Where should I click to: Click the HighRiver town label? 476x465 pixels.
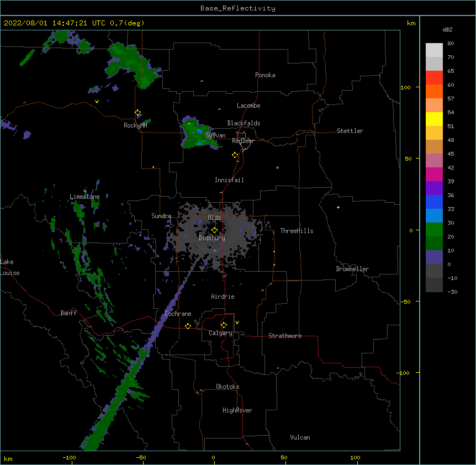(237, 410)
